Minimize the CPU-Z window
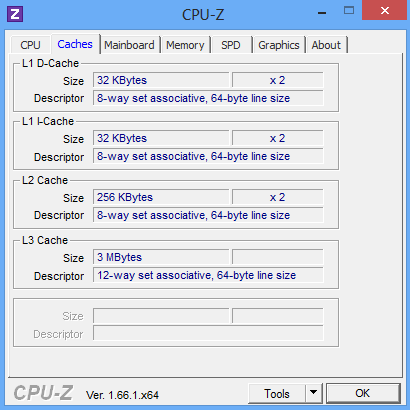 click(322, 13)
